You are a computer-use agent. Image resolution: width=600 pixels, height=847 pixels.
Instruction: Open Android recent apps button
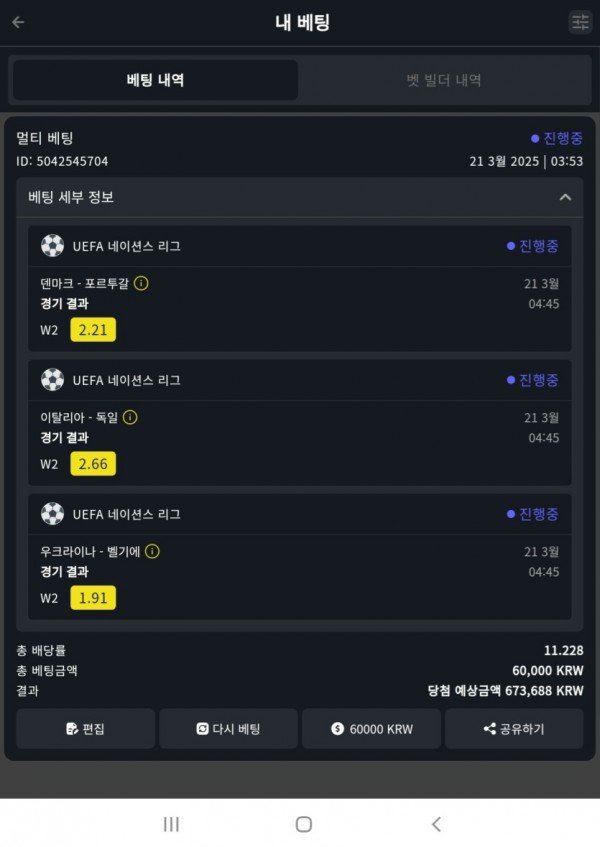171,824
